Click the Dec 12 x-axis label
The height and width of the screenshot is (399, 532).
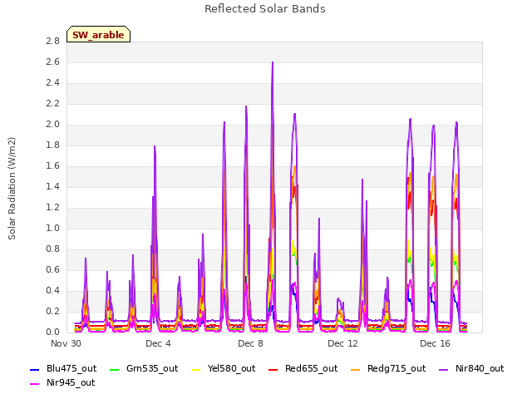point(342,343)
